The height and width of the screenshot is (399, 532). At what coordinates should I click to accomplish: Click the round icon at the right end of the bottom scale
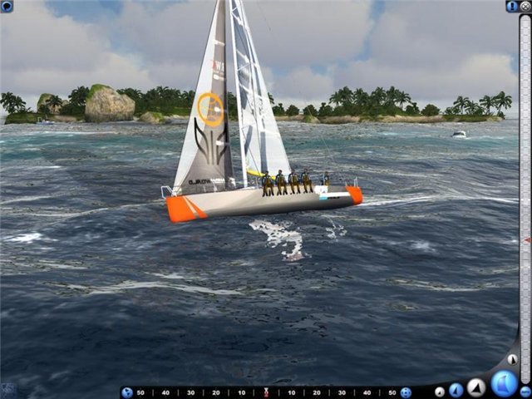tap(406, 392)
